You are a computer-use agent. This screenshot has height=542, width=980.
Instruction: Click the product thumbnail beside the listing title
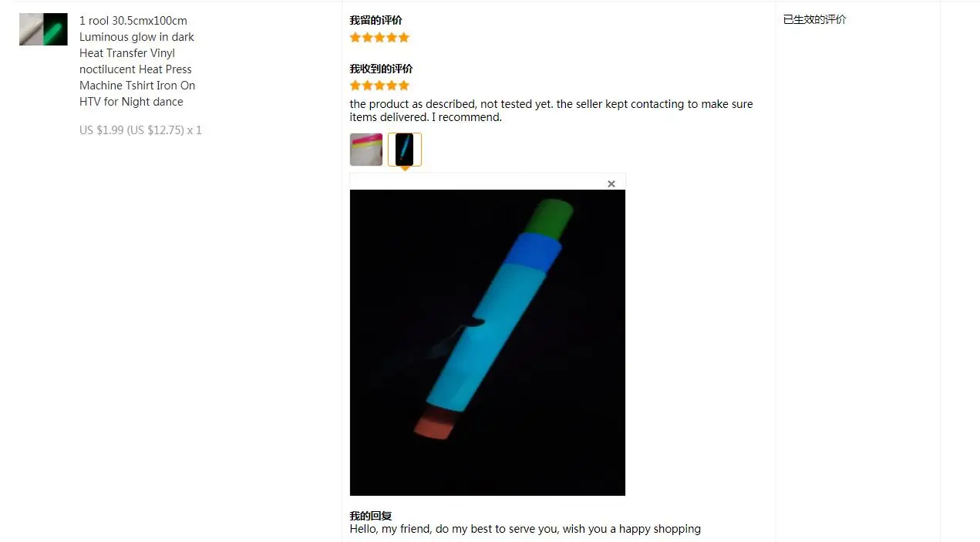[43, 29]
